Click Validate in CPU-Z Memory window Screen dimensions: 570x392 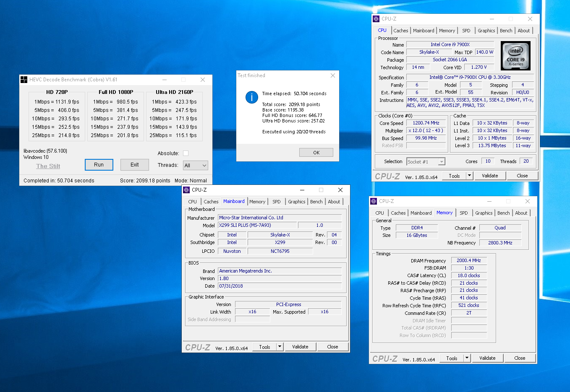point(487,358)
